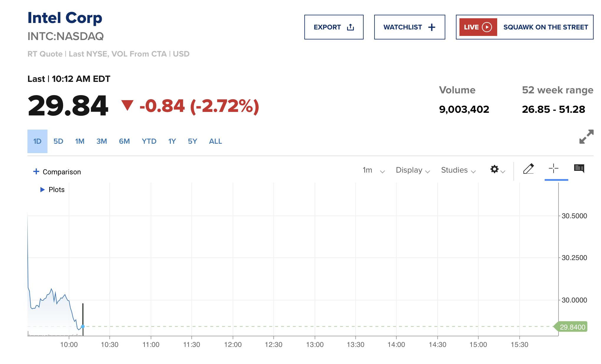Expand the Plots disclosure triangle
The width and height of the screenshot is (601, 364).
[42, 190]
